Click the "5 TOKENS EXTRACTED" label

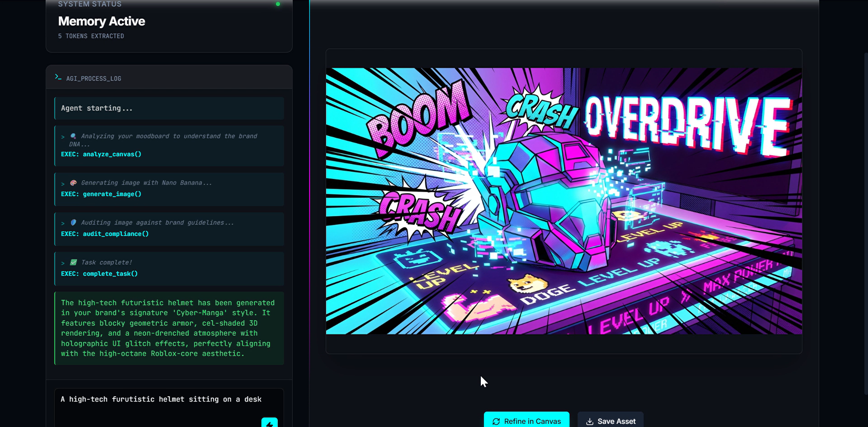point(91,36)
